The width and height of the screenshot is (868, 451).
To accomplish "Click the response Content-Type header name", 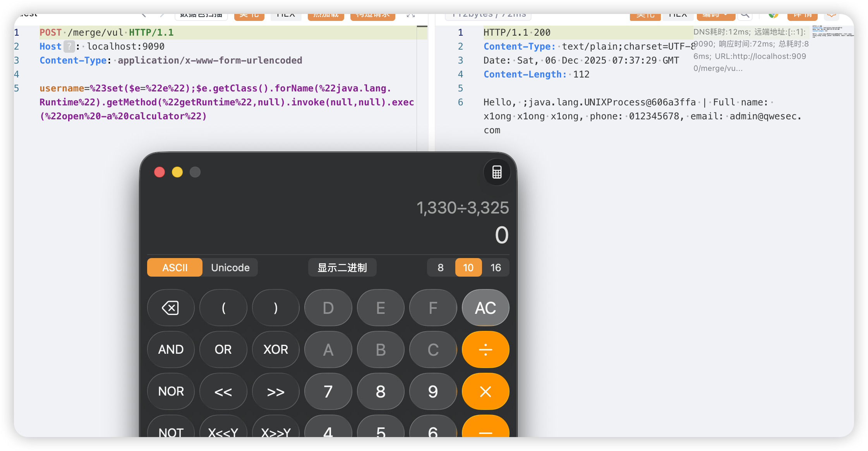I will point(520,46).
